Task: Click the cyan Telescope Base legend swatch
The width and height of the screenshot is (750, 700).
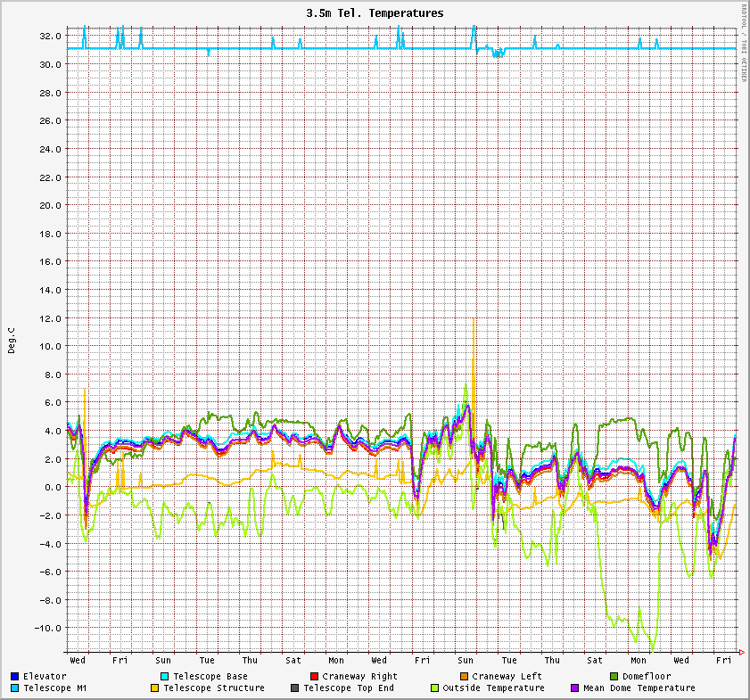Action: coord(165,677)
